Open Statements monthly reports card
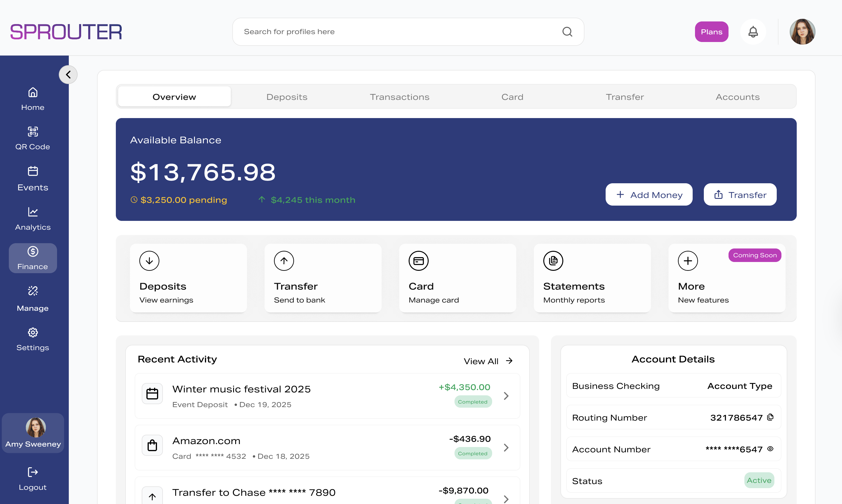The width and height of the screenshot is (842, 504). [592, 278]
